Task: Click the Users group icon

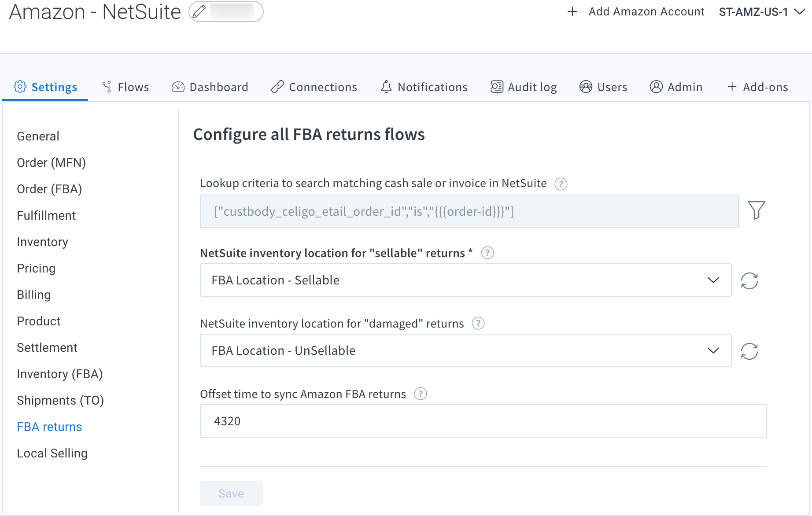Action: point(586,87)
